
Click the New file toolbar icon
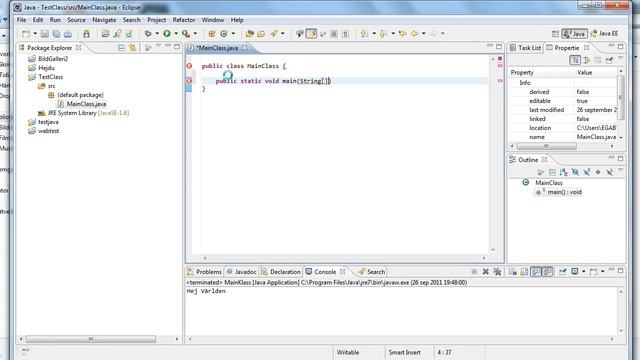point(26,34)
